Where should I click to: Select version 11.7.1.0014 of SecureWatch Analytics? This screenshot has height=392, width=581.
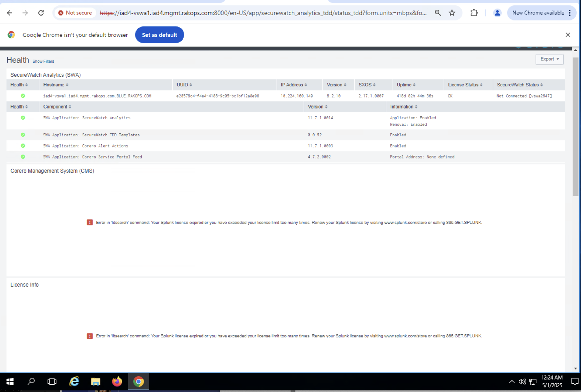click(320, 118)
